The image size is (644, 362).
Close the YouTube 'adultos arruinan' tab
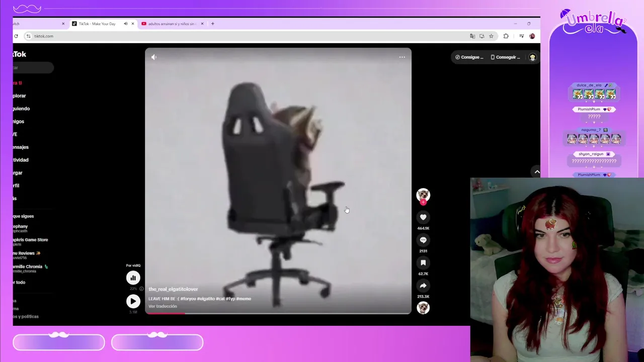tap(202, 24)
